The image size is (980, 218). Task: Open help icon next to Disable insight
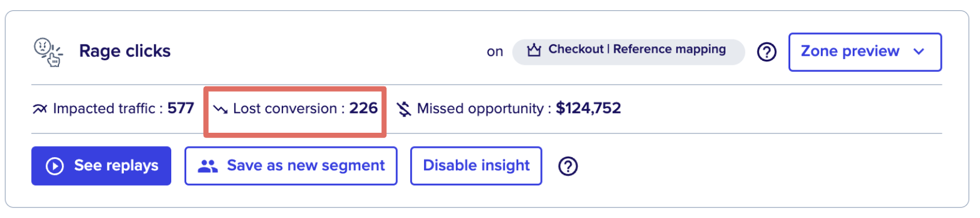pos(568,166)
